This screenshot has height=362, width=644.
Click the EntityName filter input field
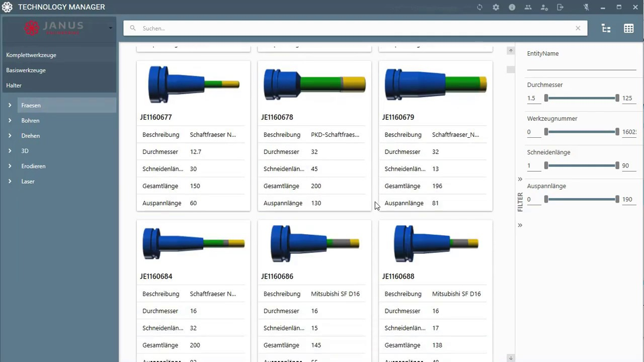[582, 65]
